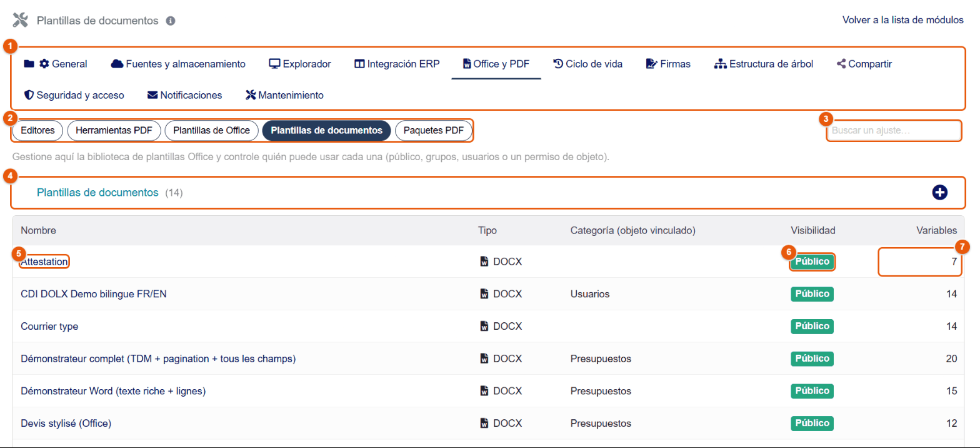Click the DOCX file icon in Courrier type row

tap(484, 326)
